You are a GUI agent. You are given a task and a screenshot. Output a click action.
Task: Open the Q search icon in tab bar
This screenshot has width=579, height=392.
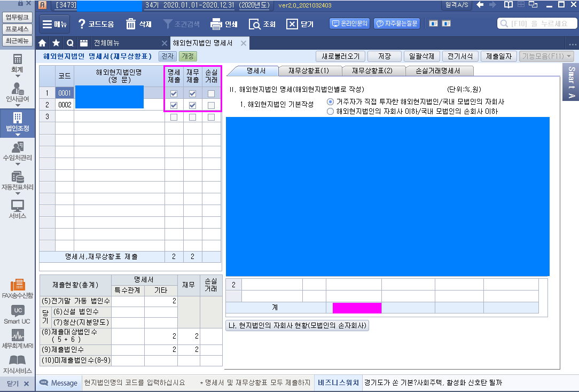click(70, 43)
